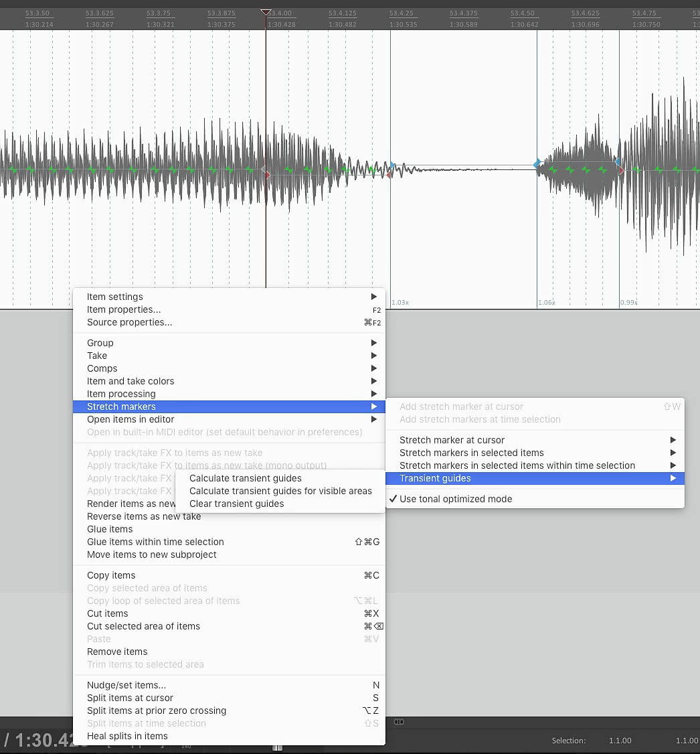This screenshot has width=700, height=754.
Task: Expand Stretch markers in selected items submenu
Action: (x=535, y=453)
